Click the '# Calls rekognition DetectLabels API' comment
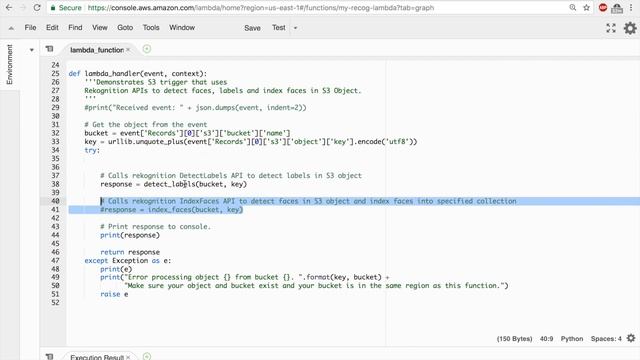This screenshot has height=360, width=640. click(x=231, y=176)
